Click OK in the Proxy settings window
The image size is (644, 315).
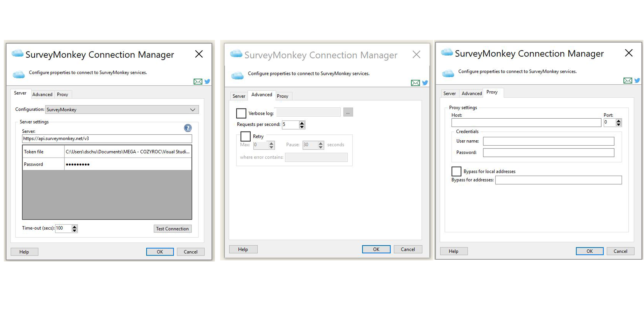click(x=590, y=251)
